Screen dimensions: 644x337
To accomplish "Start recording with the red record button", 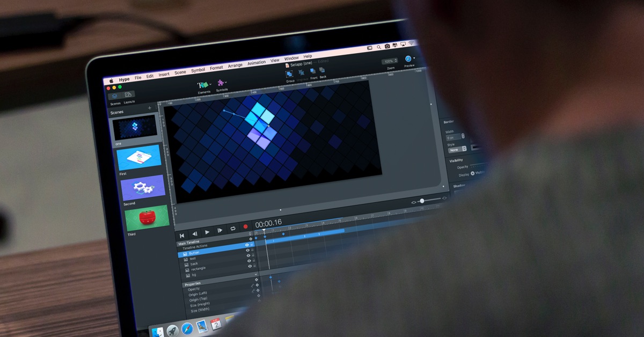I will point(245,227).
